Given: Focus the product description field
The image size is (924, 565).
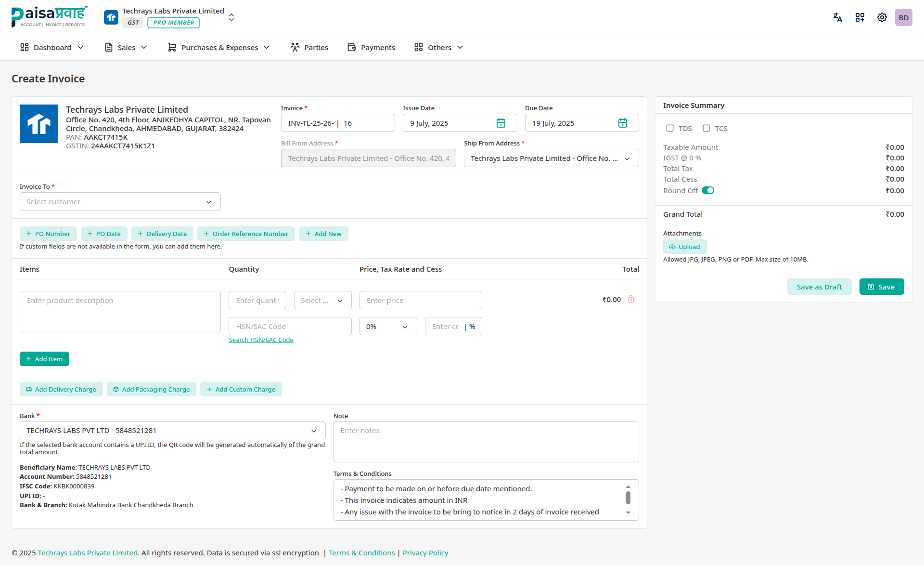Looking at the screenshot, I should tap(120, 312).
